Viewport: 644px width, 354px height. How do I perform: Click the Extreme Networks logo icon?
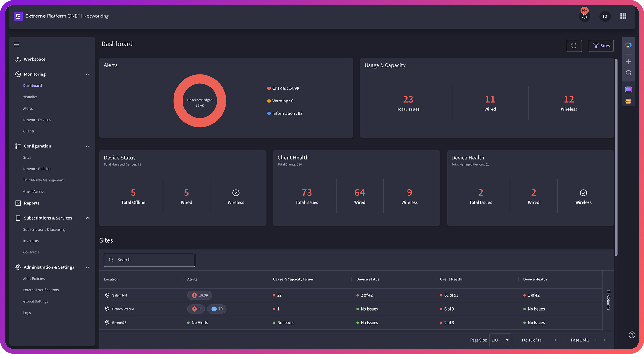[x=18, y=16]
